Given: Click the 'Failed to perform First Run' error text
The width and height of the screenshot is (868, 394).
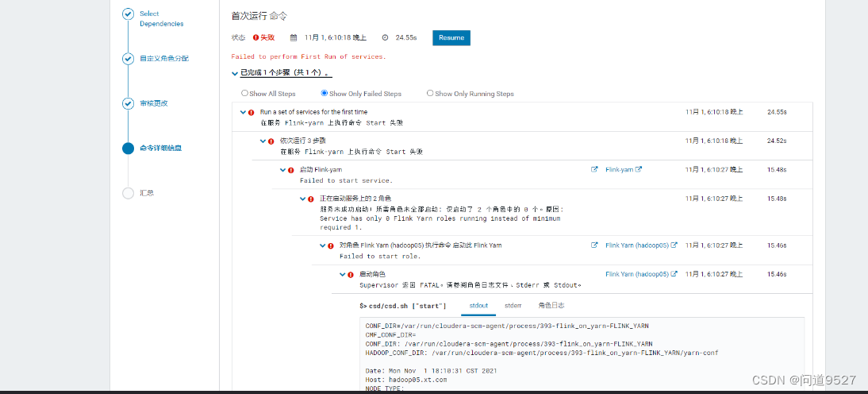Looking at the screenshot, I should (309, 56).
